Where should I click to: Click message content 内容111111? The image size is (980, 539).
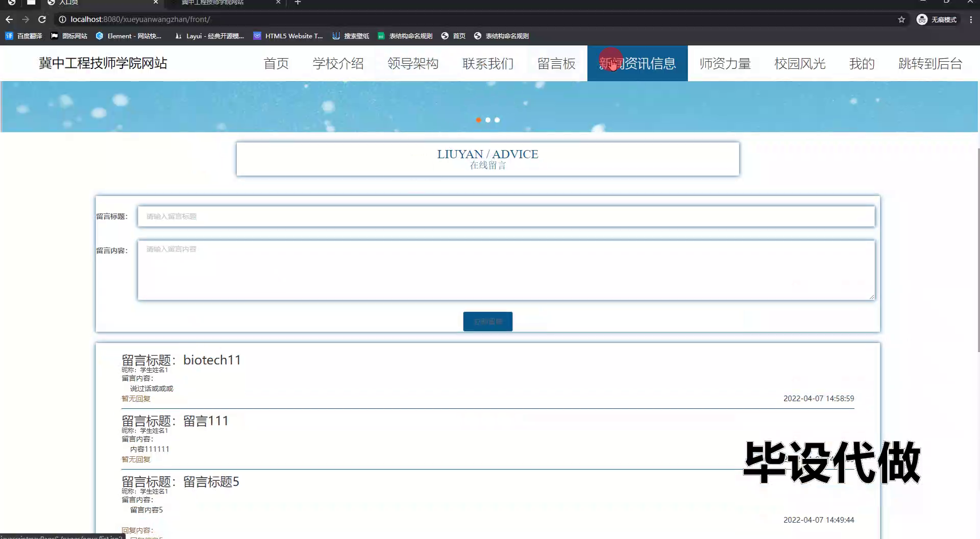(150, 449)
